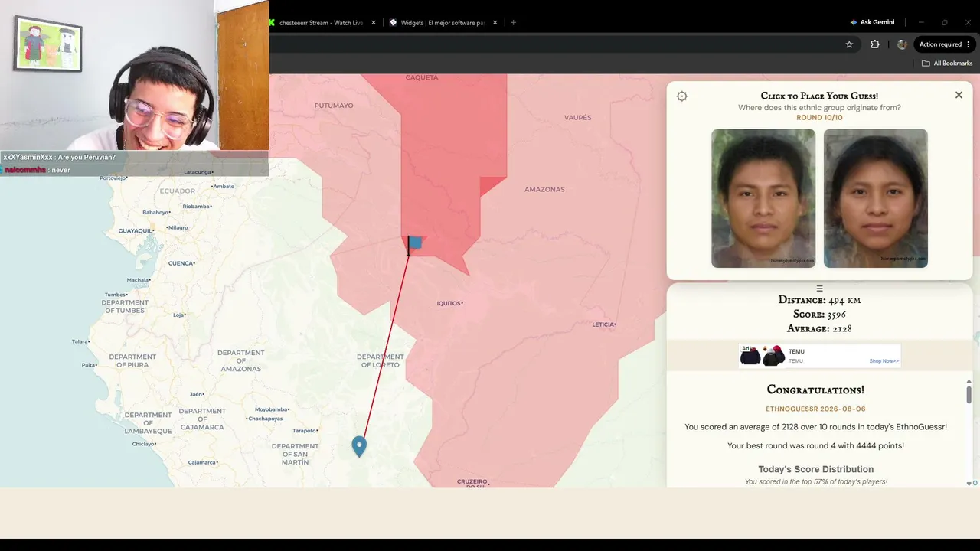Click the "Distance: 494 km" result line
The image size is (980, 551).
point(819,300)
